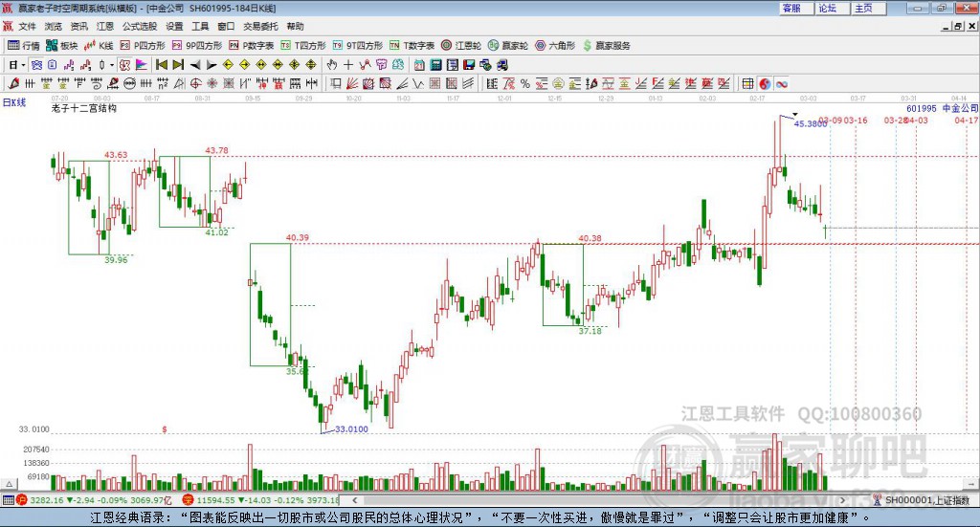Image resolution: width=980 pixels, height=527 pixels.
Task: Open the T四方形 tool
Action: pos(303,46)
